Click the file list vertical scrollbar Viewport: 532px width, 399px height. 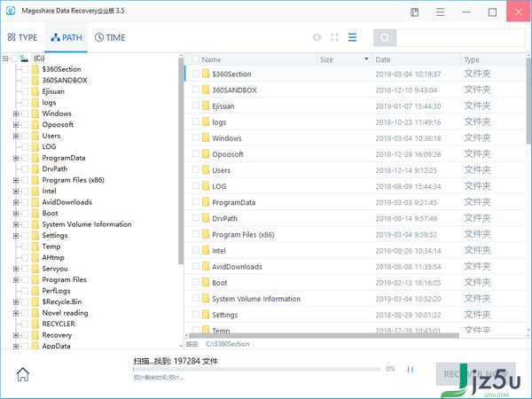528,101
